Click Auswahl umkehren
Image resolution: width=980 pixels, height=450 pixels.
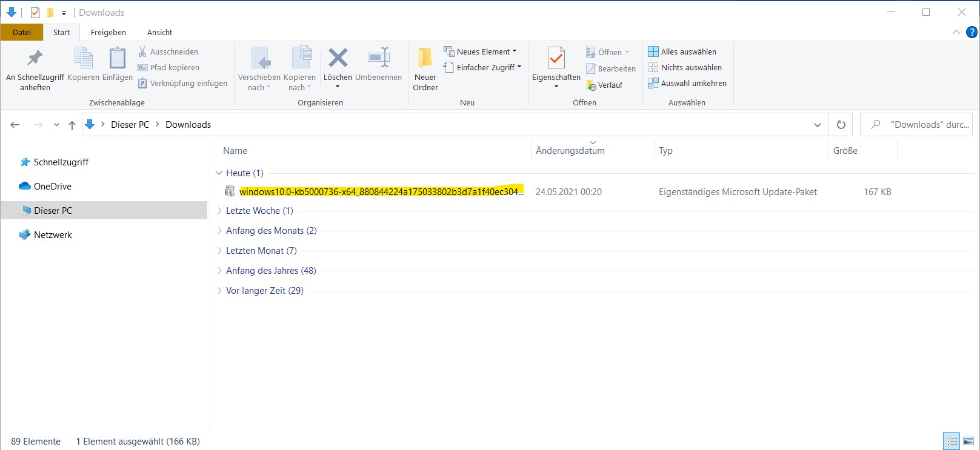(687, 83)
